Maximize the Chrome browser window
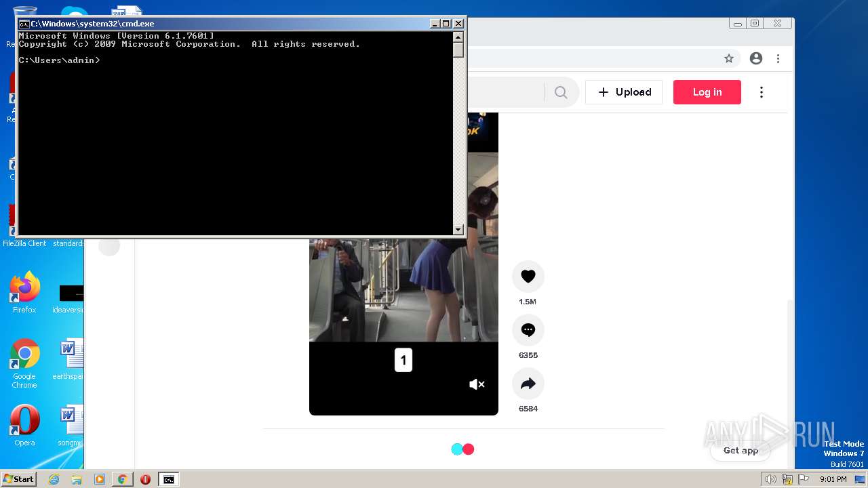 tap(755, 23)
